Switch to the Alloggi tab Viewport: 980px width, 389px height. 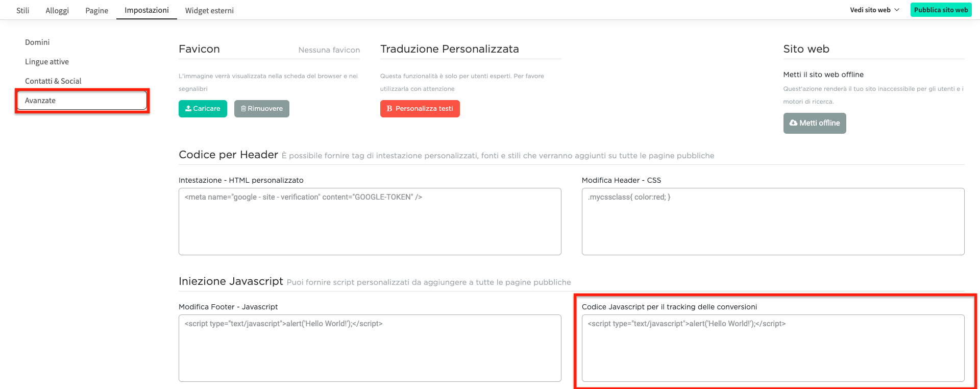pyautogui.click(x=57, y=10)
